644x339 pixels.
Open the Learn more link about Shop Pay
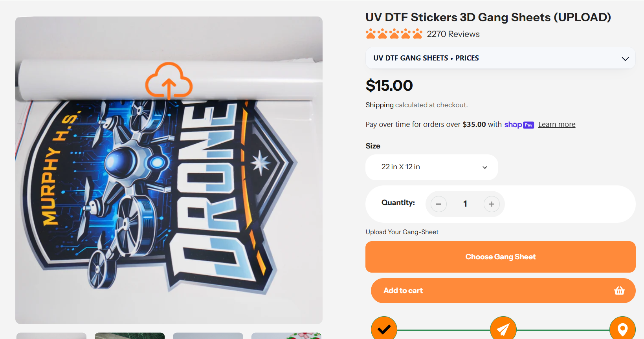pos(556,124)
